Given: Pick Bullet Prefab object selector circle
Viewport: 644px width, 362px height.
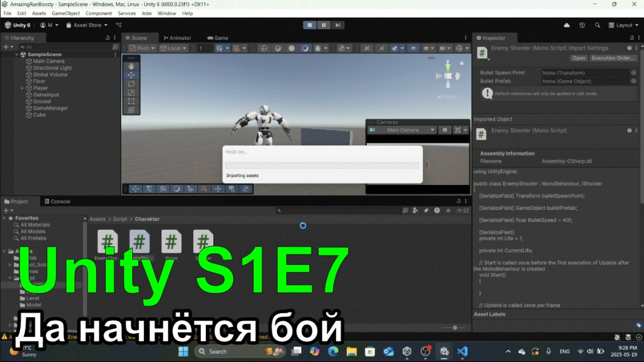Looking at the screenshot, I should (x=633, y=81).
